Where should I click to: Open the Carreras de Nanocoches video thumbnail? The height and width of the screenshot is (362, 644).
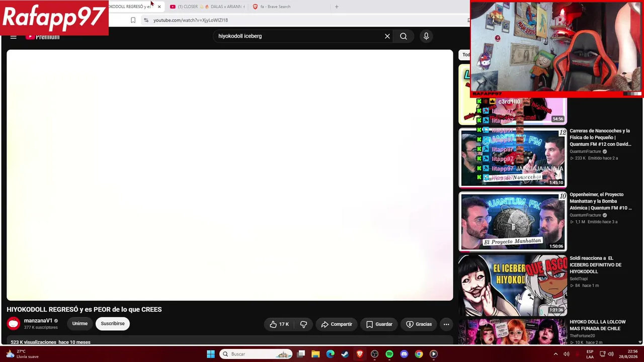(x=513, y=158)
